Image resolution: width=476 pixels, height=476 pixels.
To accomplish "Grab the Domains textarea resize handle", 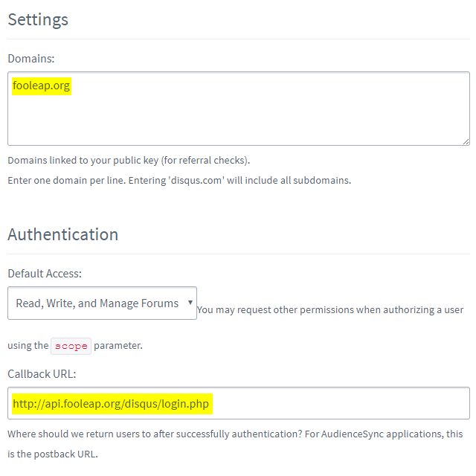I will pyautogui.click(x=466, y=141).
